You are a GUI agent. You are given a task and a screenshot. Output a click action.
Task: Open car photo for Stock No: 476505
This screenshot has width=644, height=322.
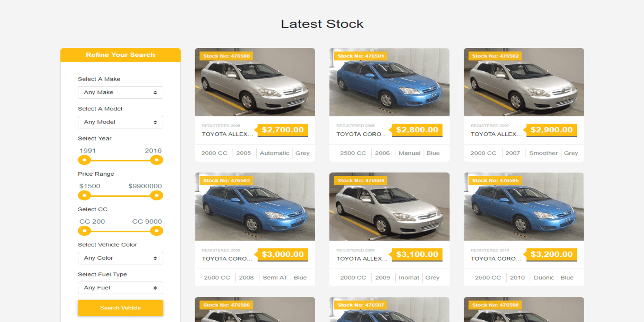point(524,207)
